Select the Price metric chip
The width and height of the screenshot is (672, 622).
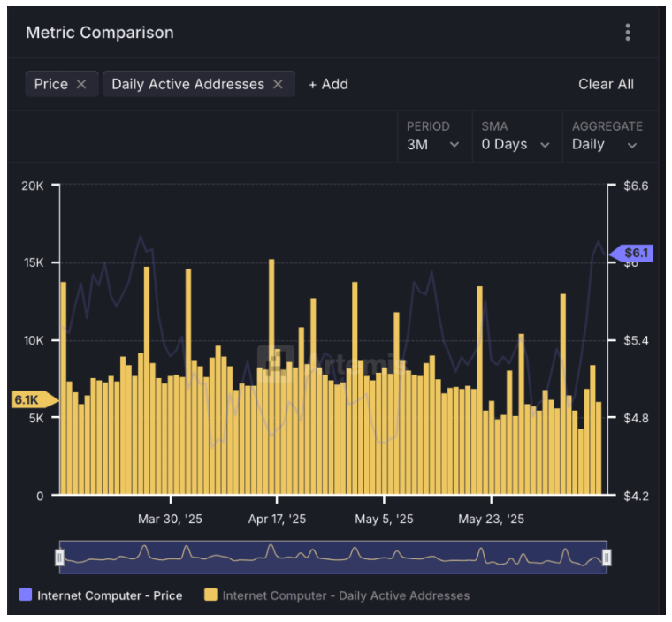coord(50,84)
